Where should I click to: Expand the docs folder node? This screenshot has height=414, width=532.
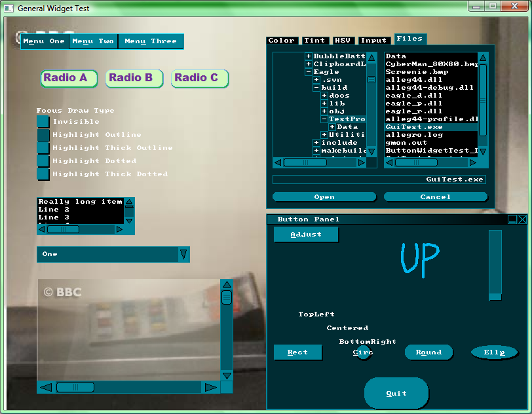point(324,96)
